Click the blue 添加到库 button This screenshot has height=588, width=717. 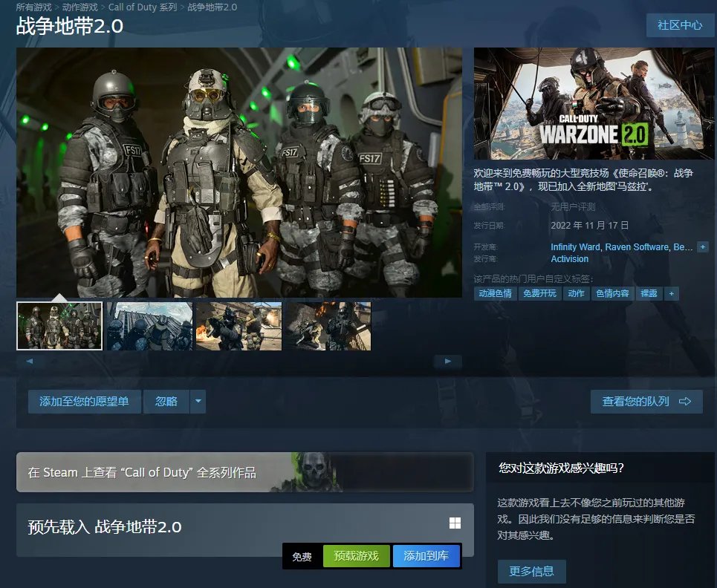point(426,555)
